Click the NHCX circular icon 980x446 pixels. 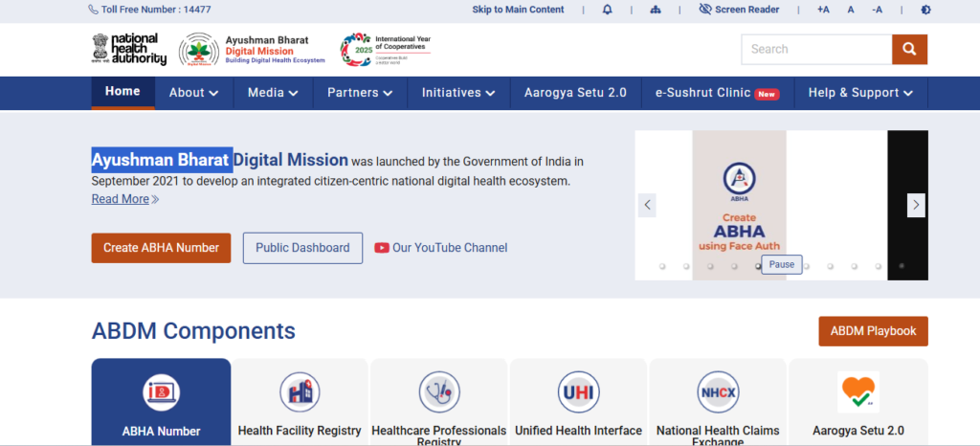(718, 392)
